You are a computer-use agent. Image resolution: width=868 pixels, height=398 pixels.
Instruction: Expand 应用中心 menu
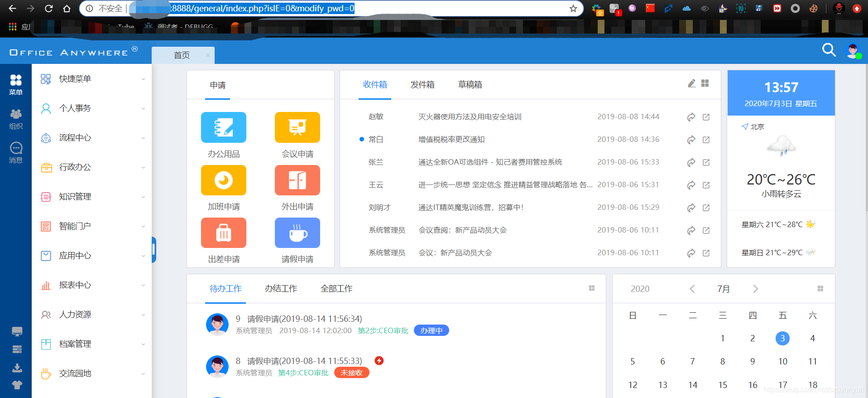91,256
